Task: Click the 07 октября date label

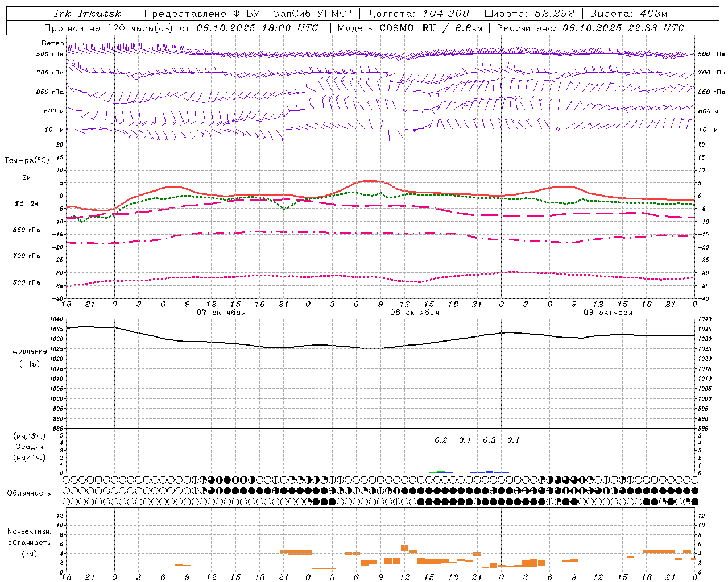Action: (x=221, y=313)
